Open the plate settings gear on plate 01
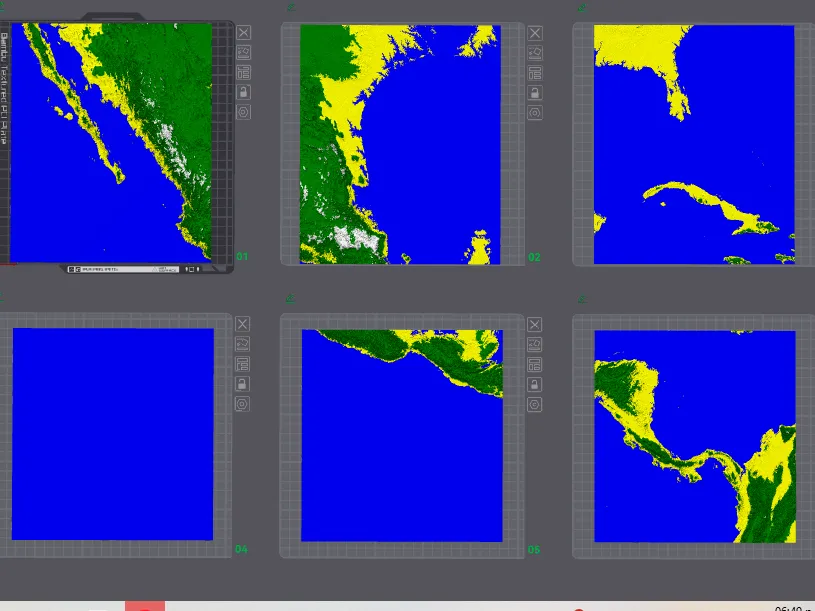The image size is (815, 611). [243, 112]
